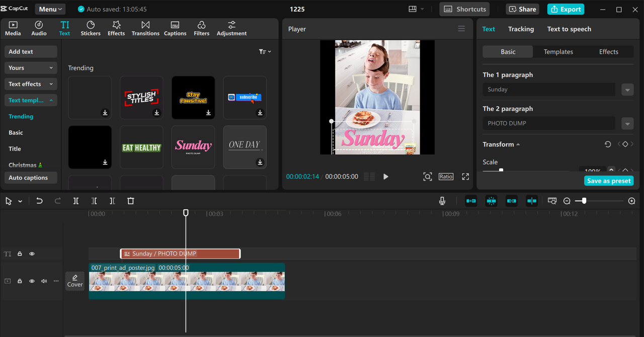644x337 pixels.
Task: Play the preview video
Action: [x=386, y=177]
